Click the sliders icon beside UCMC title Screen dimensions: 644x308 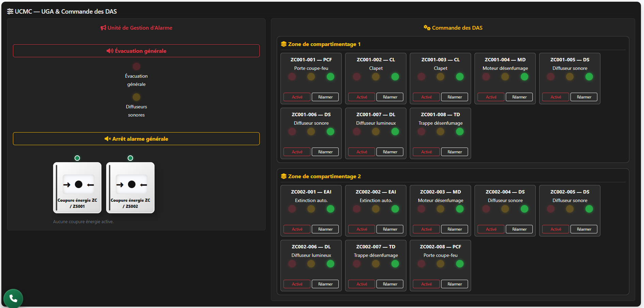(10, 12)
